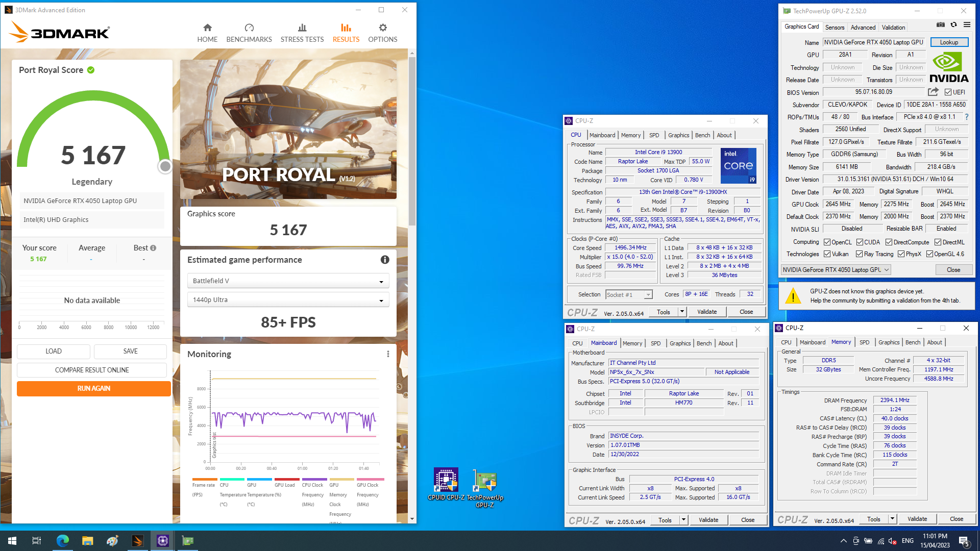This screenshot has height=551, width=980.
Task: Toggle Vulkan checkbox in GPU-Z
Action: [x=827, y=254]
